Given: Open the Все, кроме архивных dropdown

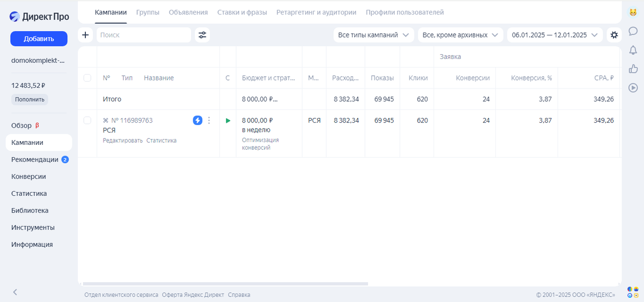Looking at the screenshot, I should (460, 35).
